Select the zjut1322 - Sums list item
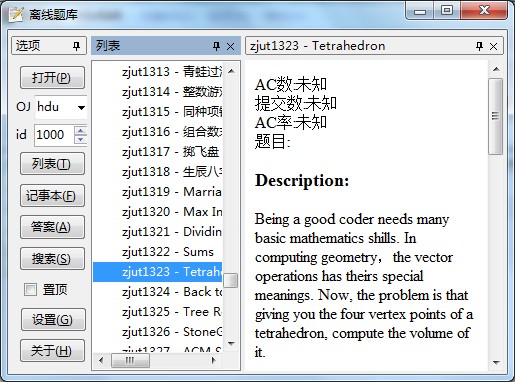 (157, 252)
